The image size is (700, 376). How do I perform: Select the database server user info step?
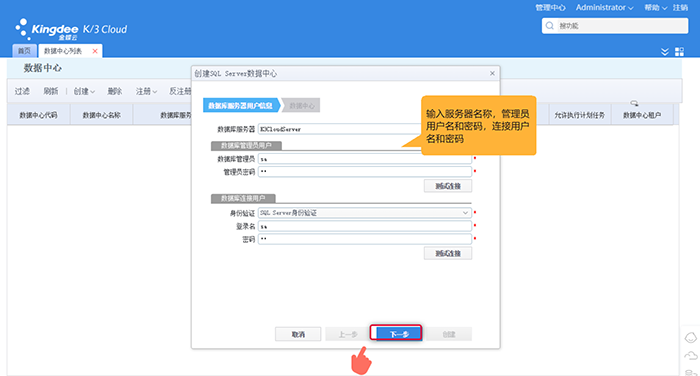click(241, 105)
